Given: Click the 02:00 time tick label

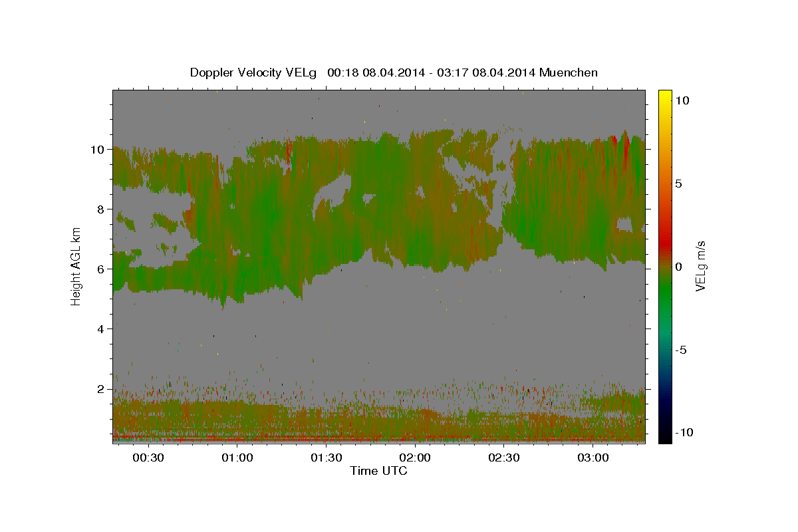Looking at the screenshot, I should pyautogui.click(x=415, y=458).
